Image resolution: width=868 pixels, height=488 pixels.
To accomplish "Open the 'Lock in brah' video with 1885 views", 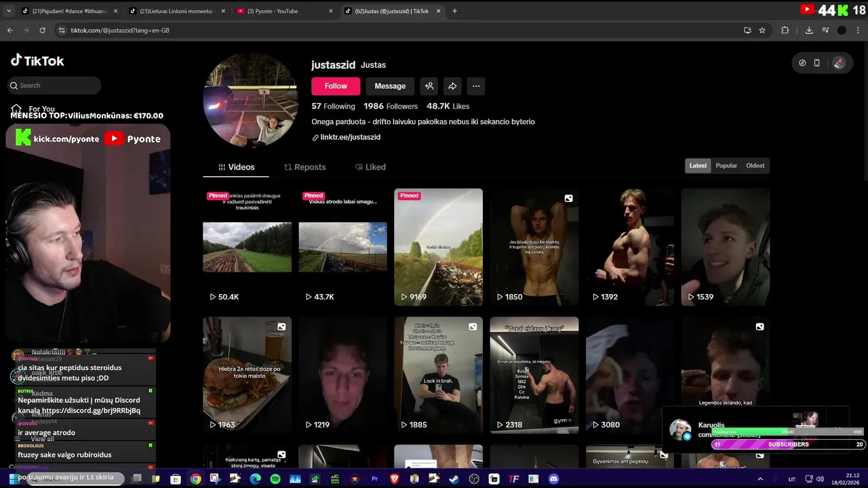I will (439, 375).
